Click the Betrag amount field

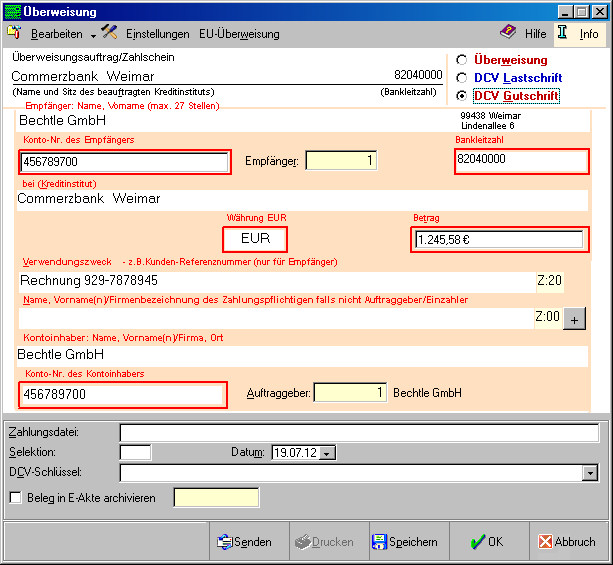click(x=498, y=240)
